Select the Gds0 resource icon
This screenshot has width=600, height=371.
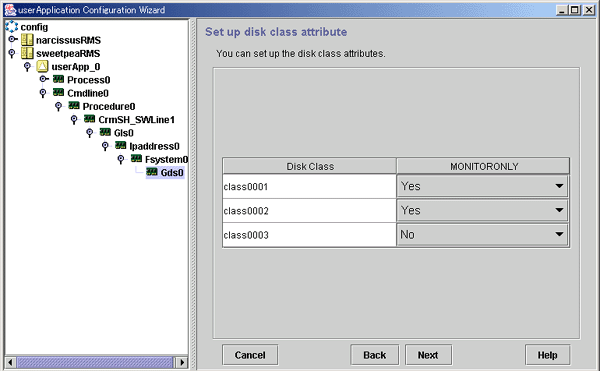click(x=152, y=172)
